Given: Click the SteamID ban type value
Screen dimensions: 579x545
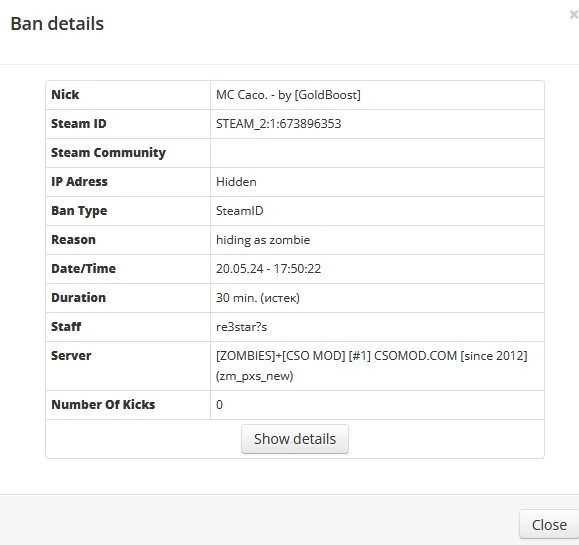Looking at the screenshot, I should 239,211.
